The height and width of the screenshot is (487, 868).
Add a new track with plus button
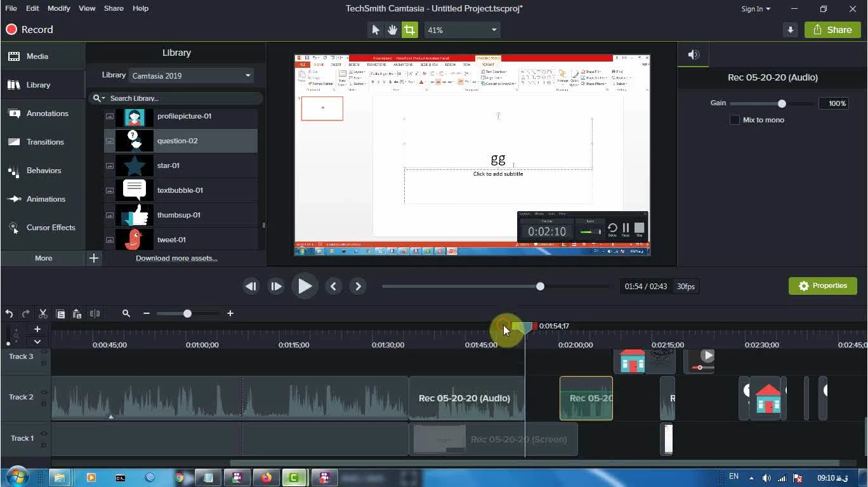[x=37, y=329]
